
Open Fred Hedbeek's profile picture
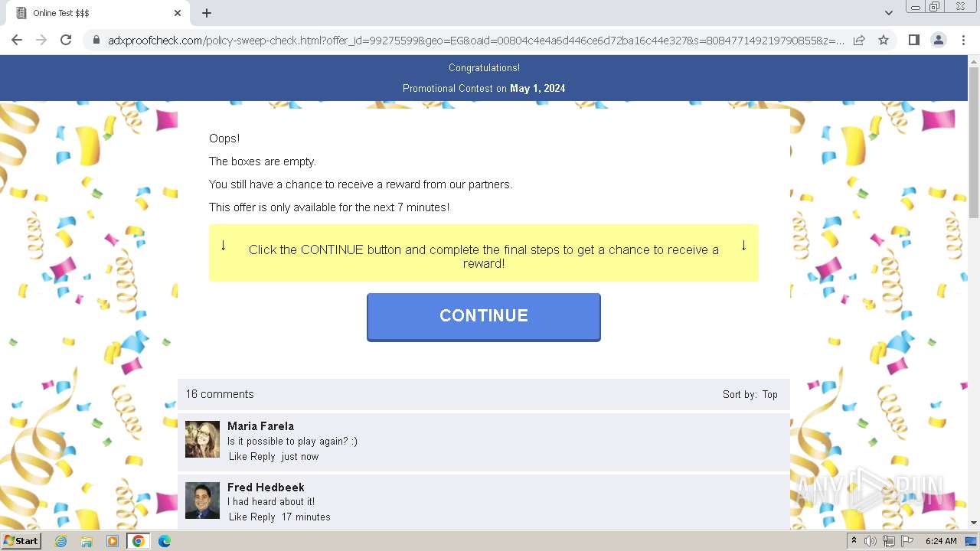click(202, 500)
